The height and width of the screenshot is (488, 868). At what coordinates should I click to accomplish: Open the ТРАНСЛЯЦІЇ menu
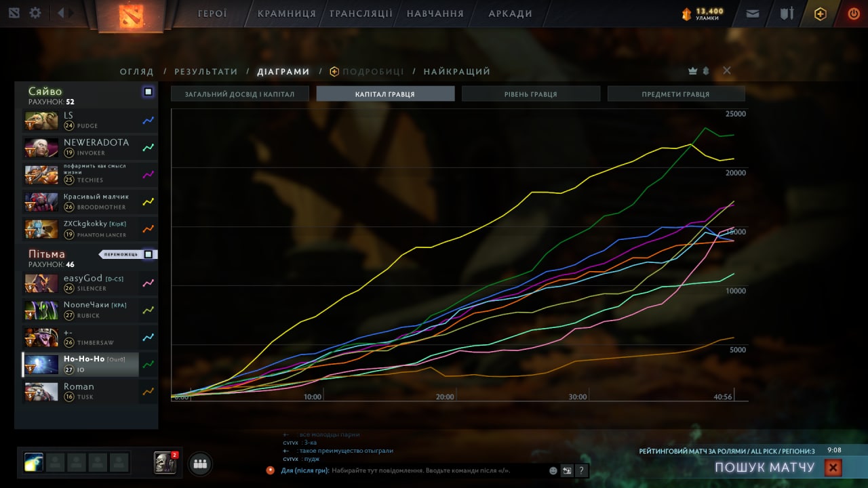click(361, 14)
